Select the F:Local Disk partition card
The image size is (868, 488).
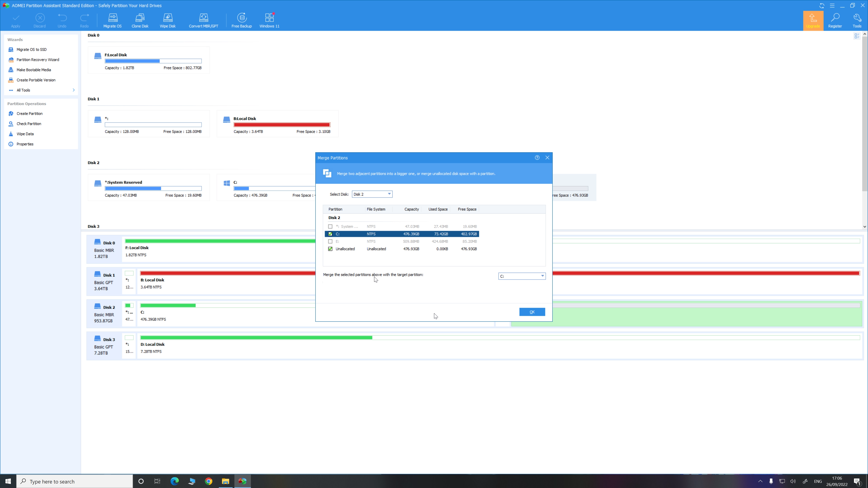[x=149, y=60]
